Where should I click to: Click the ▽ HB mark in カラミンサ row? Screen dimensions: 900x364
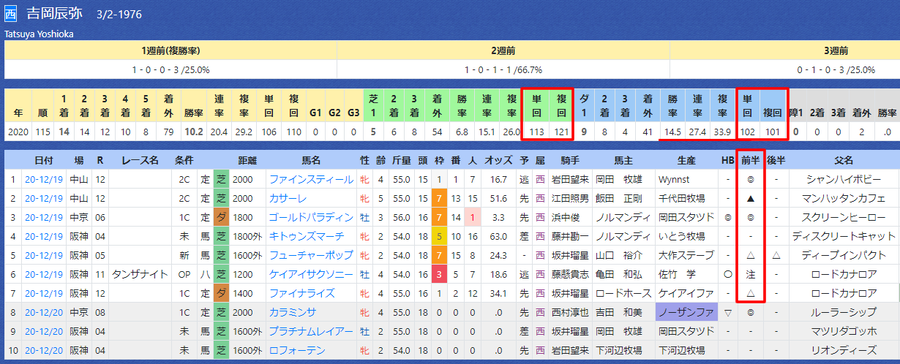727,312
